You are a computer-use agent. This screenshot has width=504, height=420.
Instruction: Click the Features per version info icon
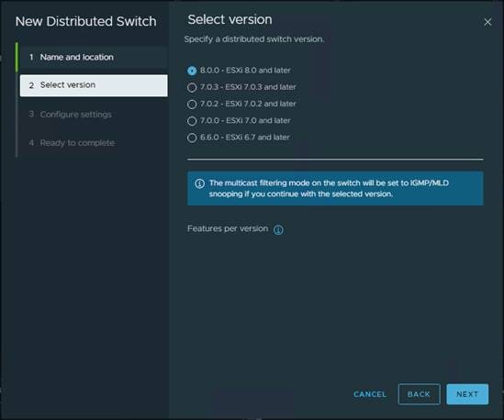pyautogui.click(x=278, y=229)
